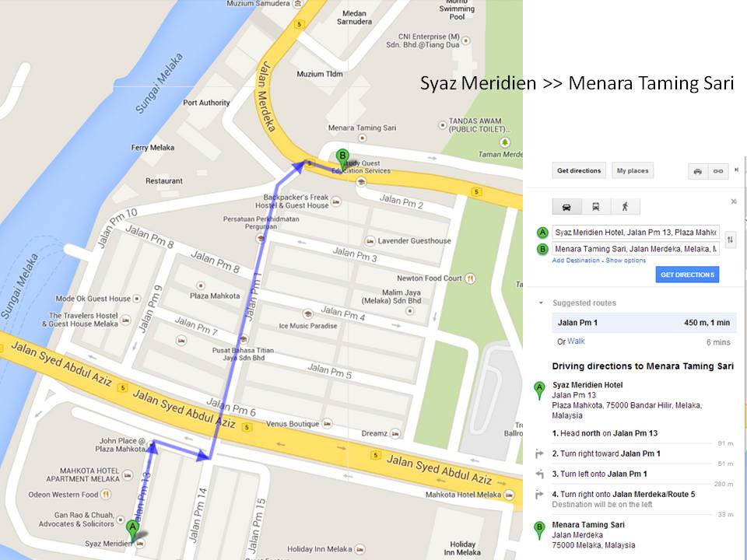747x560 pixels.
Task: Click green marker A on the map
Action: (x=133, y=530)
